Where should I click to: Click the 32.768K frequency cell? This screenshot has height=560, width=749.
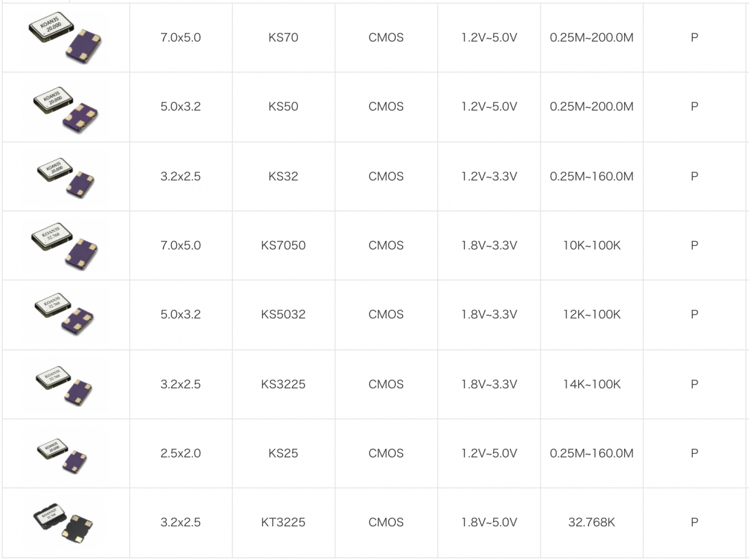coord(592,523)
